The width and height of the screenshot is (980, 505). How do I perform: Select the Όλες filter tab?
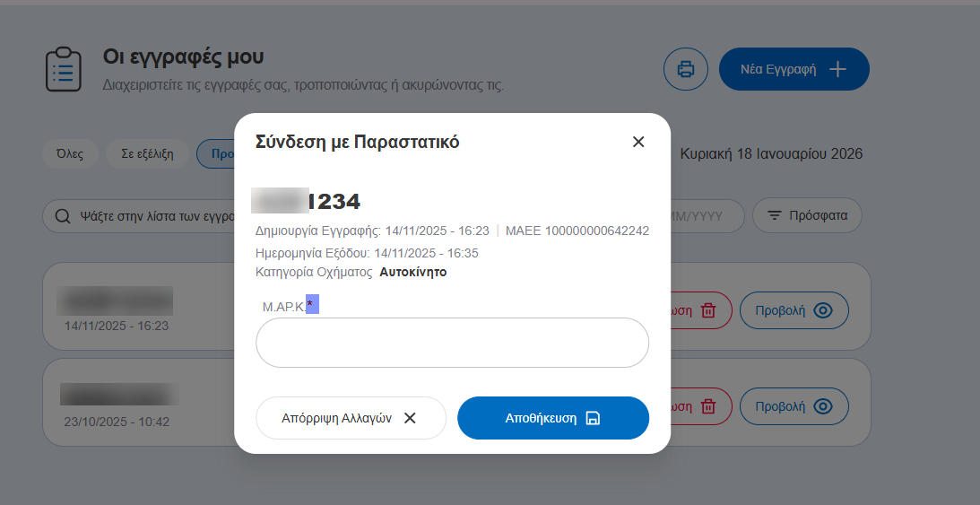(x=69, y=153)
